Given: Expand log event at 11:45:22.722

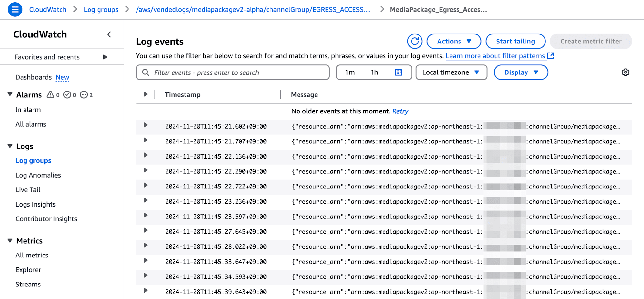Looking at the screenshot, I should 146,185.
